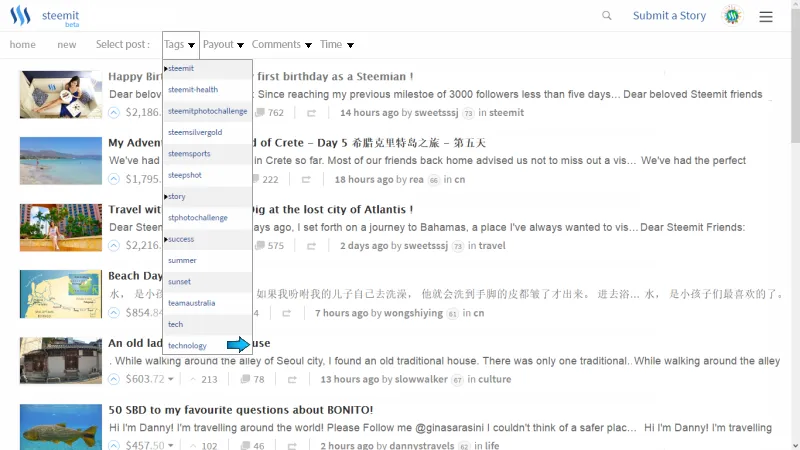The image size is (800, 450).
Task: Open the Crete beach thumbnail
Action: pos(61,161)
